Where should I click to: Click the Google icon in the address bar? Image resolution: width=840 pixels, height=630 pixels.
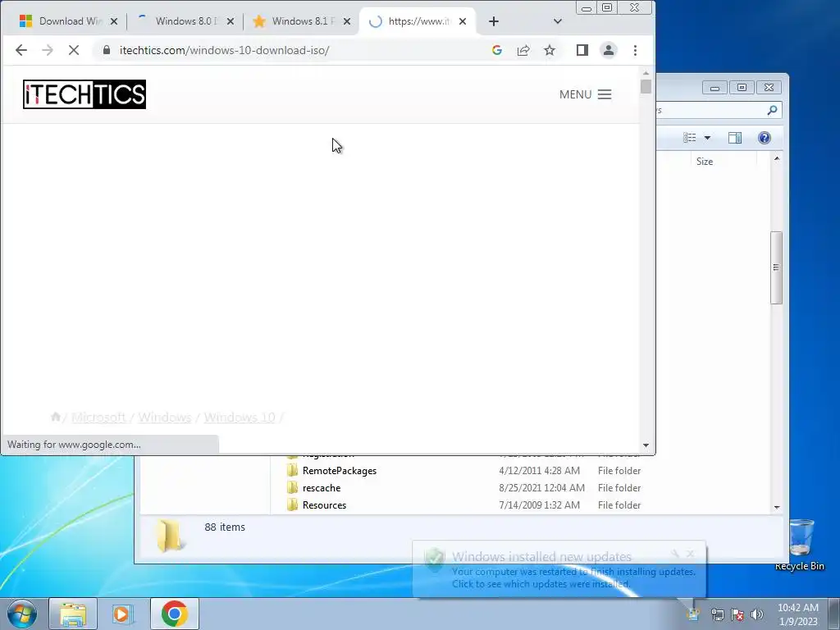point(496,50)
